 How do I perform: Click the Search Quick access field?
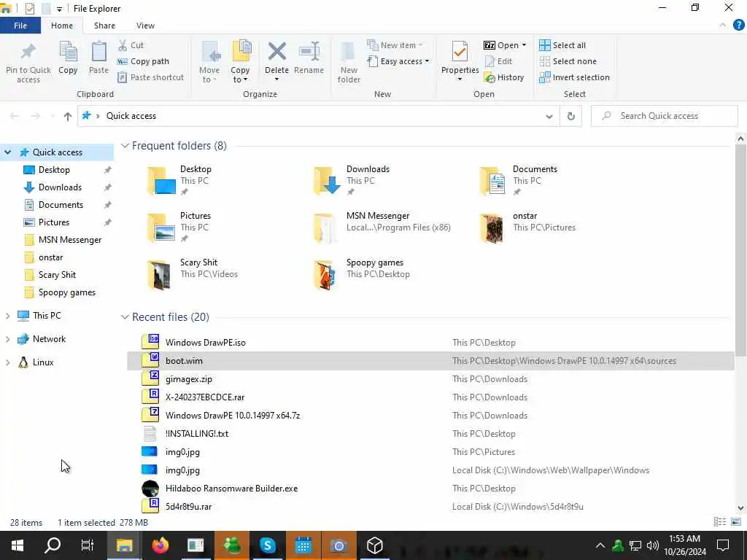coord(665,116)
